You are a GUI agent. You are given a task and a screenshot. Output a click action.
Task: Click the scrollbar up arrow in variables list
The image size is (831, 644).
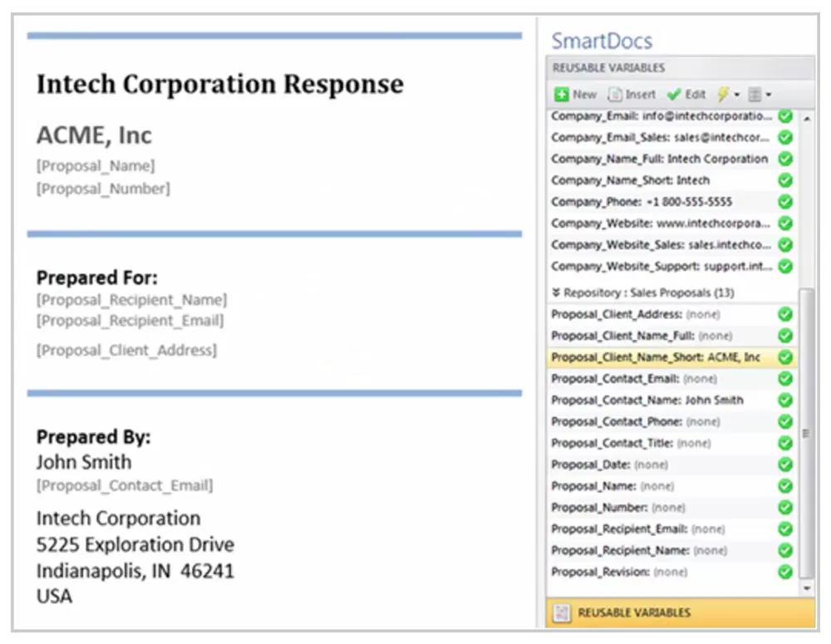tap(807, 120)
